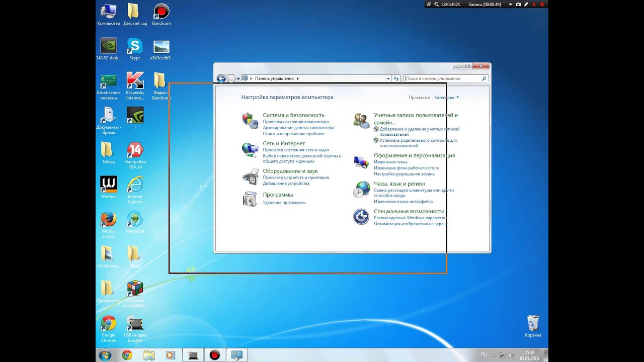This screenshot has height=362, width=644.
Task: Open the 340.52-desk NVIDIA installer icon
Action: pyautogui.click(x=109, y=49)
